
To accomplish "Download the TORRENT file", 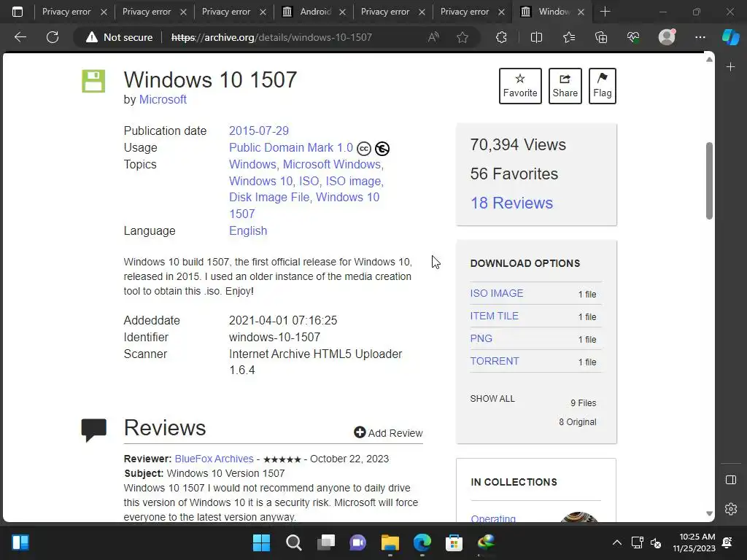I will coord(495,361).
